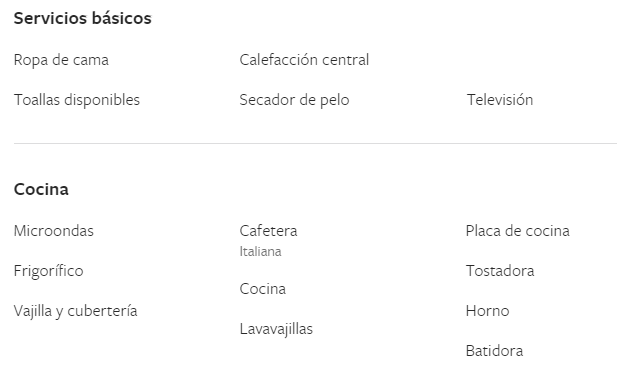The width and height of the screenshot is (617, 387).
Task: Select Vajilla y cubertería item
Action: [76, 311]
